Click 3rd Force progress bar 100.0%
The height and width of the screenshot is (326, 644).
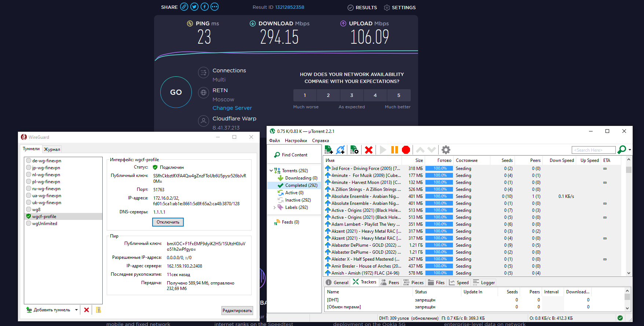click(440, 169)
